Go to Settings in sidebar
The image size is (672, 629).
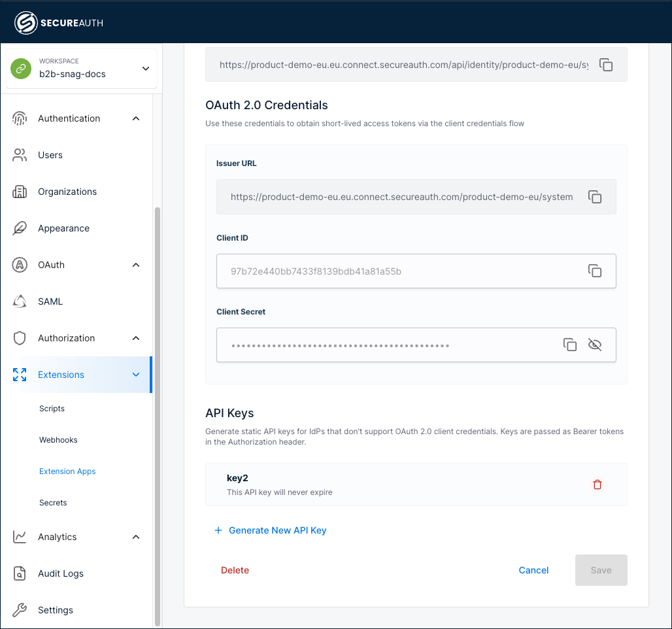coord(56,609)
